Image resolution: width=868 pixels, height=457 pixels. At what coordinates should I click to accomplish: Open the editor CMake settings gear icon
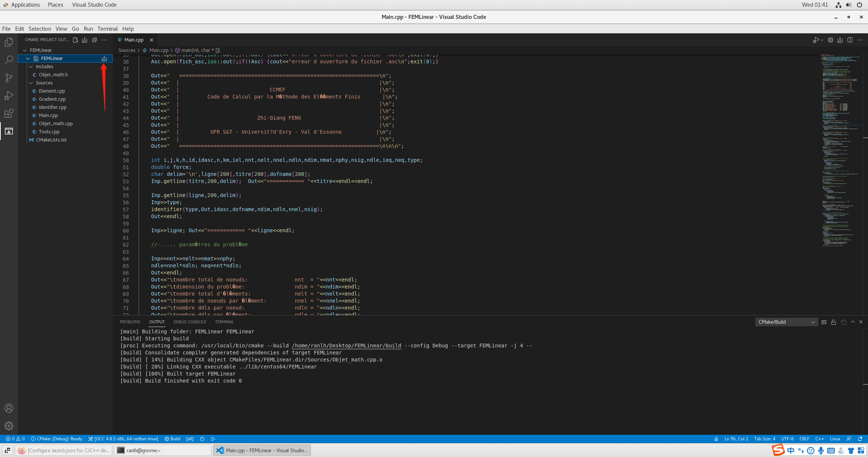[x=831, y=40]
